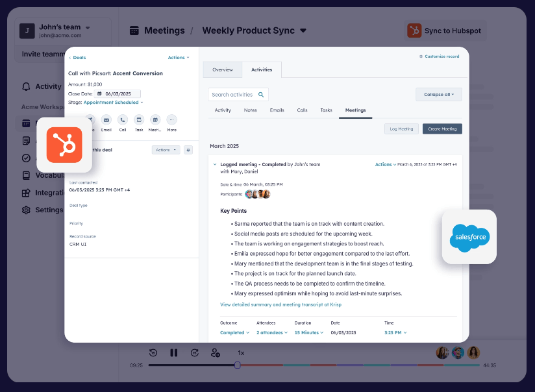The width and height of the screenshot is (535, 392).
Task: Click the Email action icon on deal
Action: [x=106, y=120]
